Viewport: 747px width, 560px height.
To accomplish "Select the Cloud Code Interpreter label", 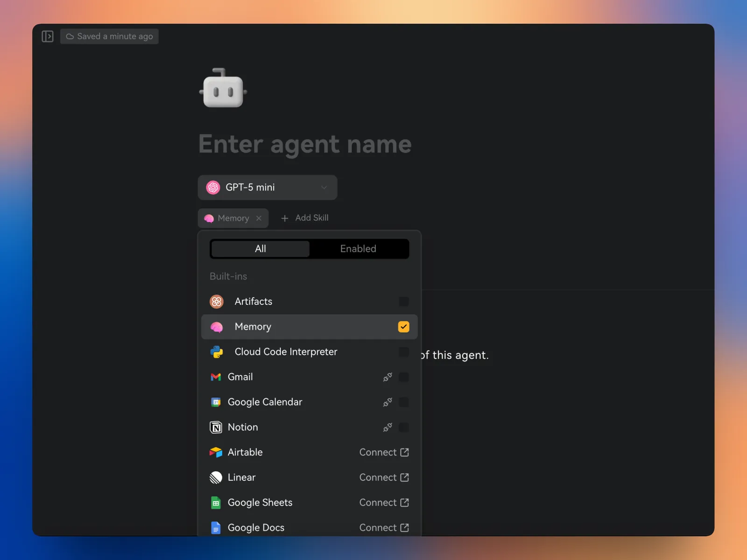I will (x=286, y=352).
